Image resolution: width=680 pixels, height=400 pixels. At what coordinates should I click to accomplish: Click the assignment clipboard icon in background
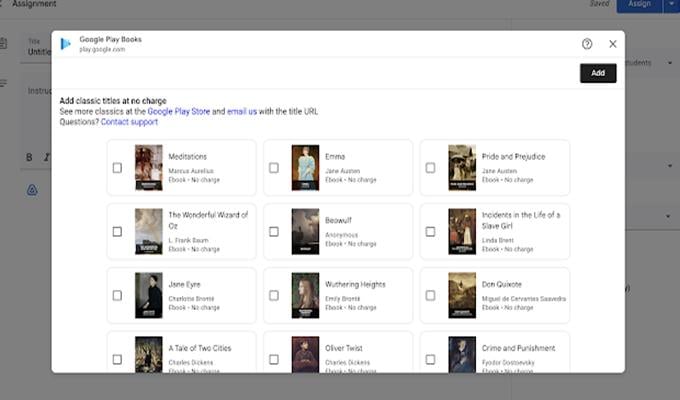click(3, 43)
